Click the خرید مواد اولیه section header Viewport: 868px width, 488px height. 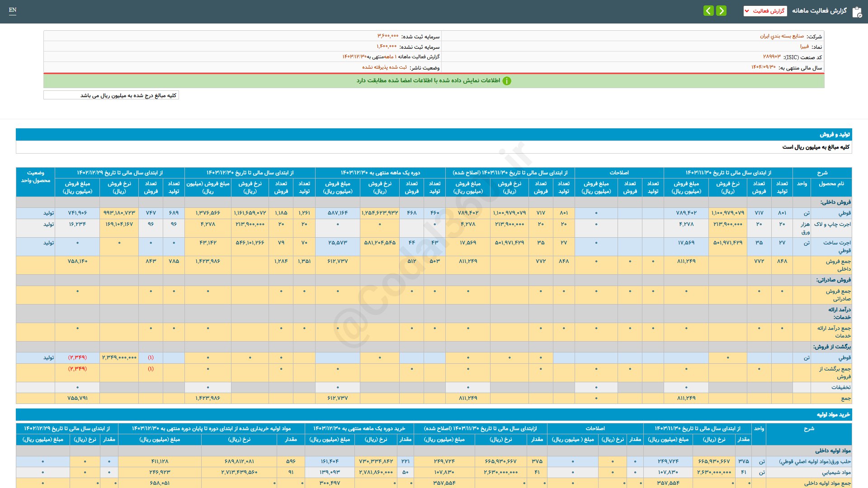(x=833, y=414)
